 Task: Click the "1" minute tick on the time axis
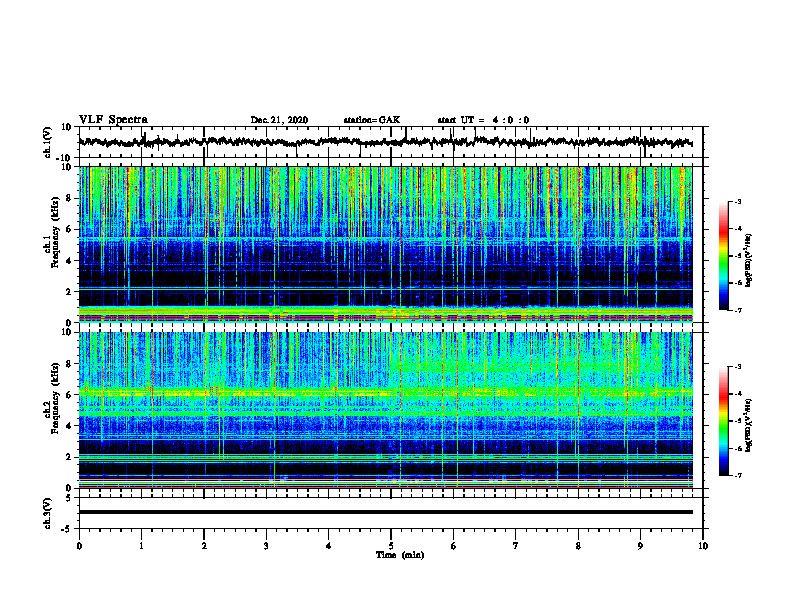tap(141, 546)
